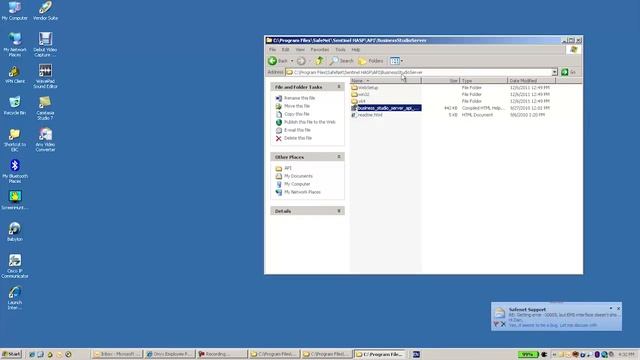Click Delete this file link
The width and height of the screenshot is (640, 360).
coord(298,138)
